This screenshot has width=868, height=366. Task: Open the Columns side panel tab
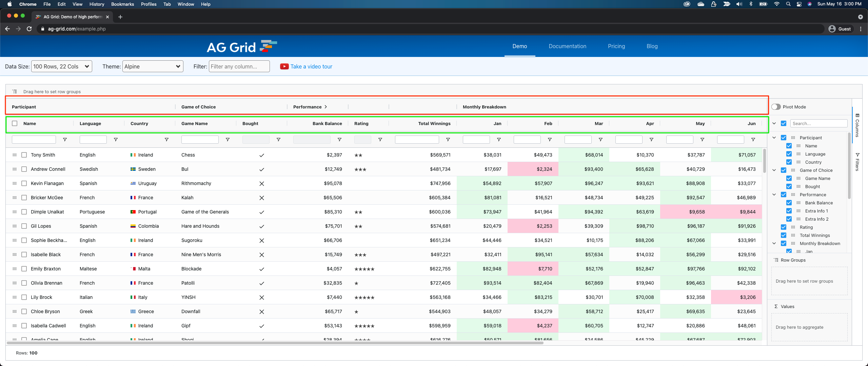[857, 125]
